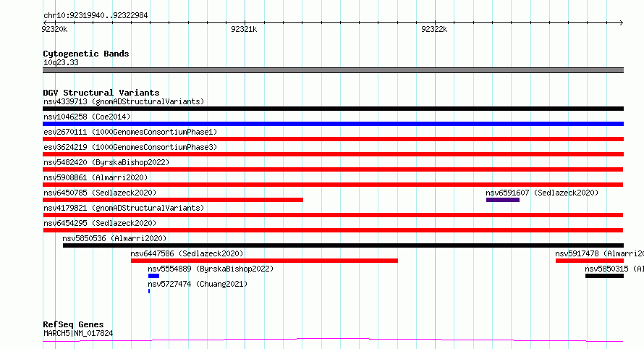Select the small blue nsv5554889 bar
644x349 pixels.
click(153, 276)
